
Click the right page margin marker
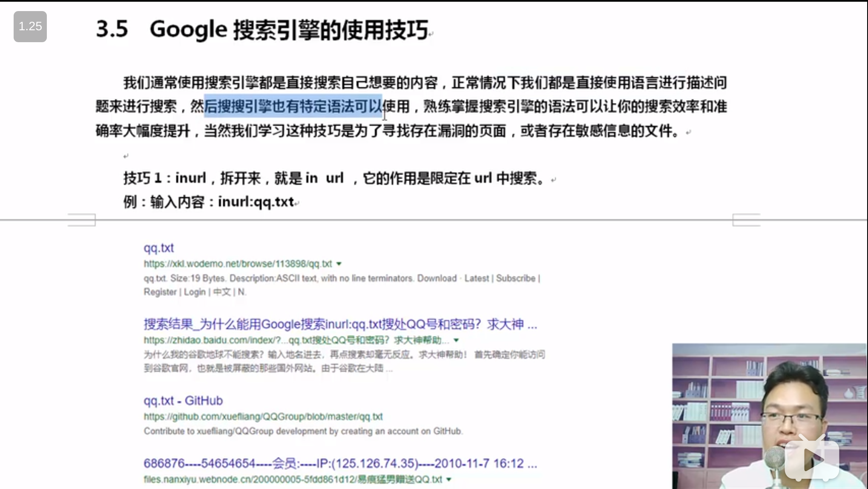(746, 220)
